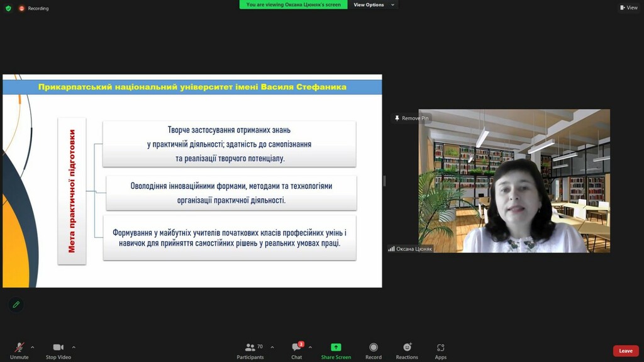Expand the arrow beside Participants
This screenshot has height=362, width=644.
272,347
